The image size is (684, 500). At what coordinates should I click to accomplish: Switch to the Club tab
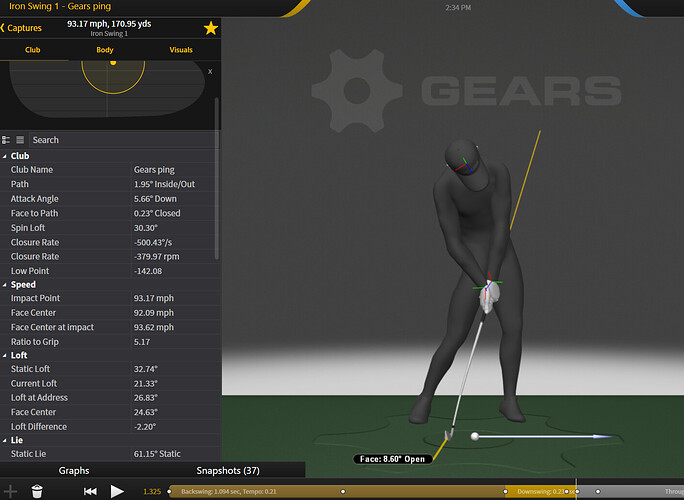33,50
